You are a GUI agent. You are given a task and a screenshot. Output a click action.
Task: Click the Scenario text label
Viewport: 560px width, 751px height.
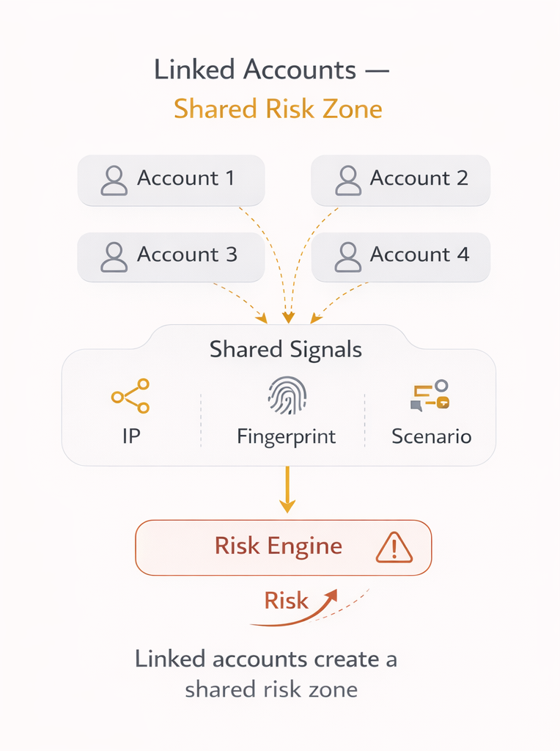tap(431, 436)
